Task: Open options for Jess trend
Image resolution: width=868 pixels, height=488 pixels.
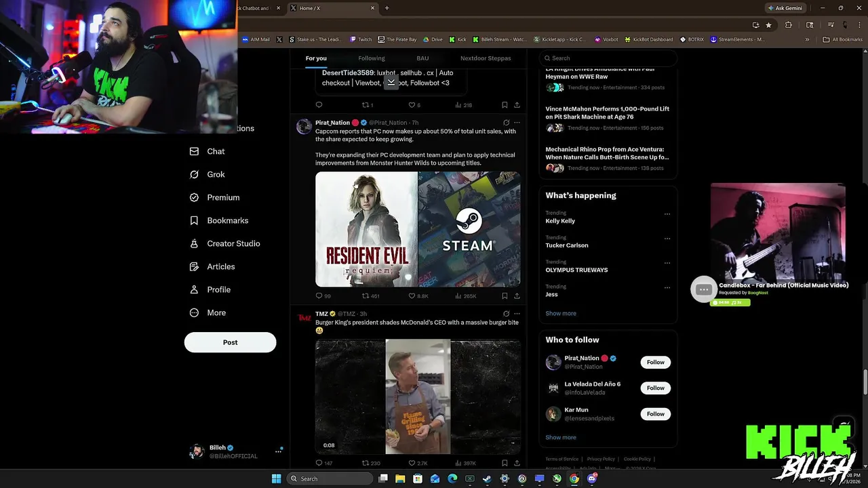Action: [x=667, y=287]
